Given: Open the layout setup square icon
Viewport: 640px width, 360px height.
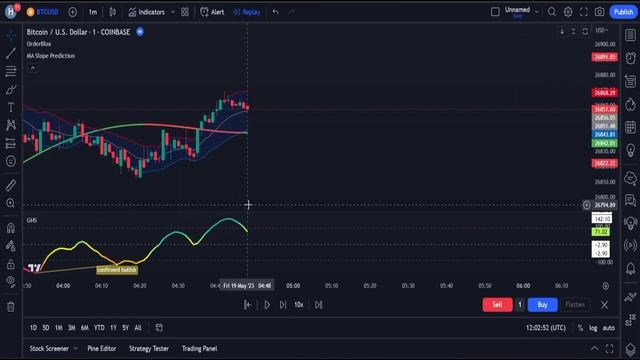Looking at the screenshot, I should pyautogui.click(x=495, y=12).
